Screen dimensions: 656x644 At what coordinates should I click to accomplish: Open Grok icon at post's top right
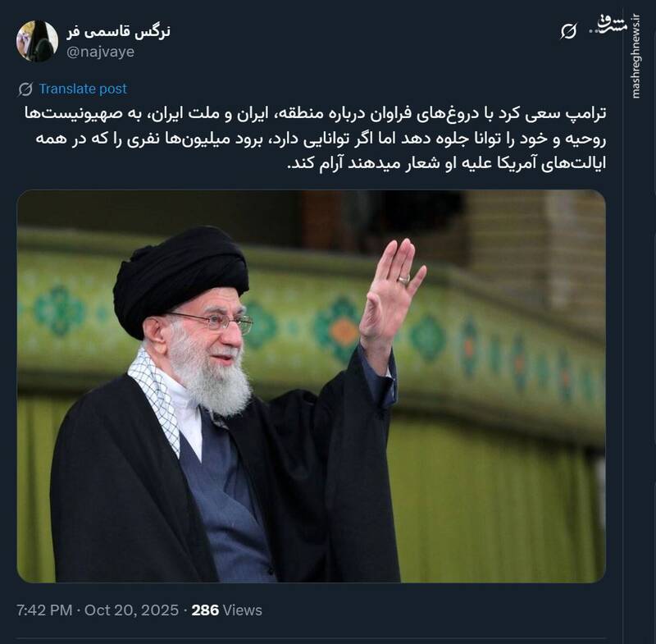click(x=569, y=31)
